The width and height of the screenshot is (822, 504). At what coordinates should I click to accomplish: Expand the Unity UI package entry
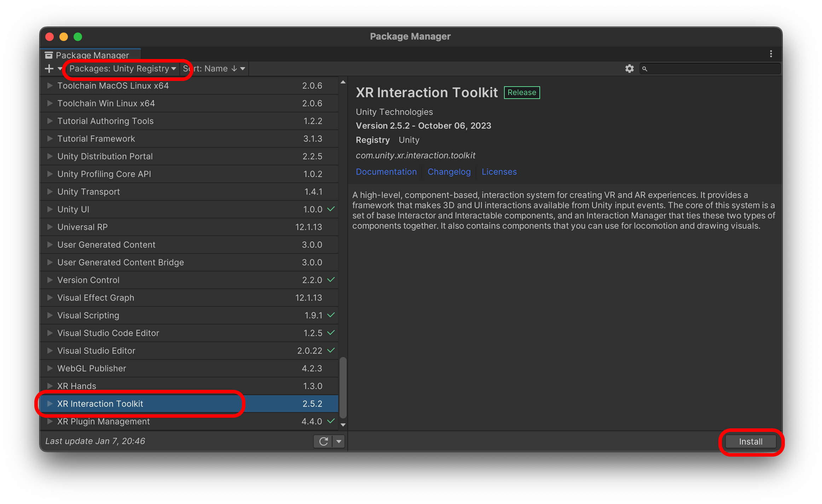[x=50, y=209]
